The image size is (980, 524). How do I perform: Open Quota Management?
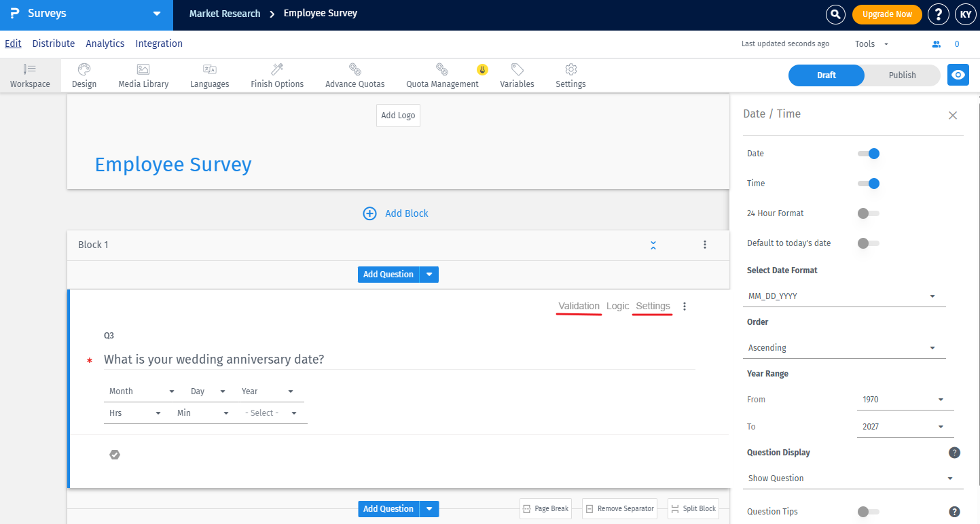pos(442,75)
